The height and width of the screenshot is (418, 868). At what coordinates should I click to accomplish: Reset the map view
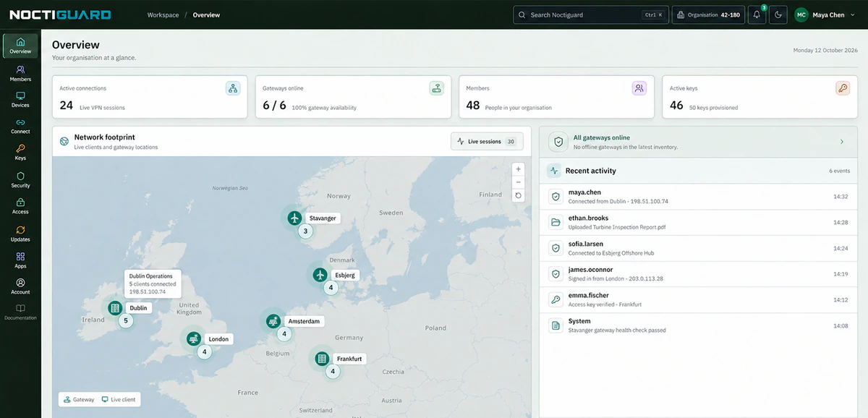pos(518,195)
